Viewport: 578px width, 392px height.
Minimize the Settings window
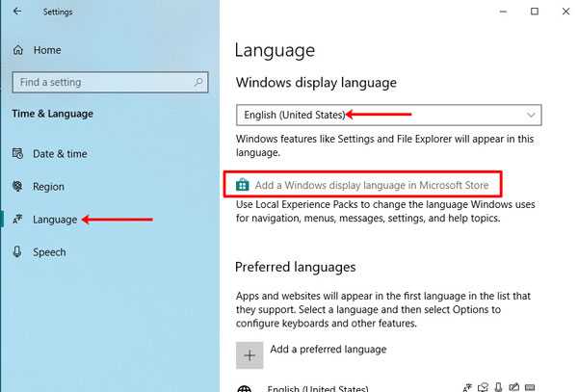503,12
